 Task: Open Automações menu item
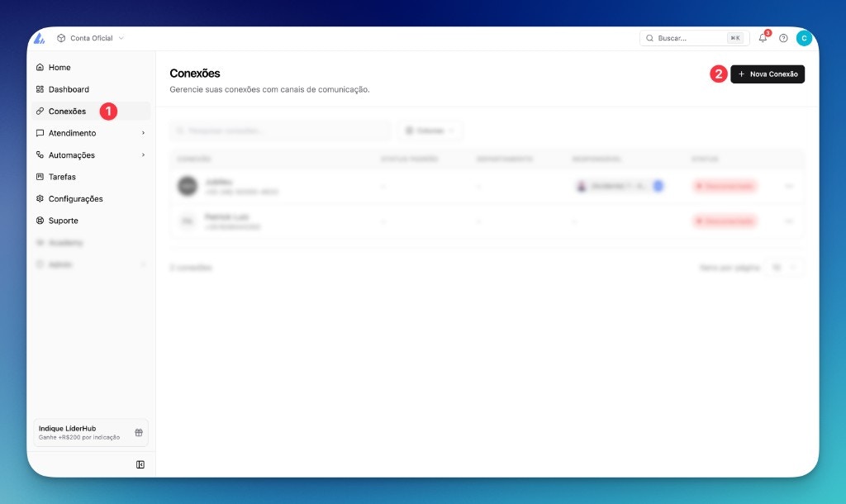(91, 155)
